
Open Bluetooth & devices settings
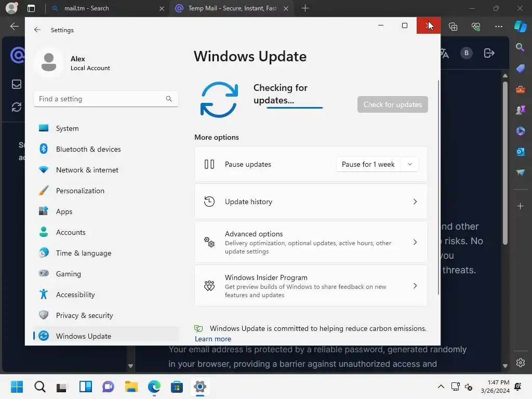pyautogui.click(x=106, y=149)
